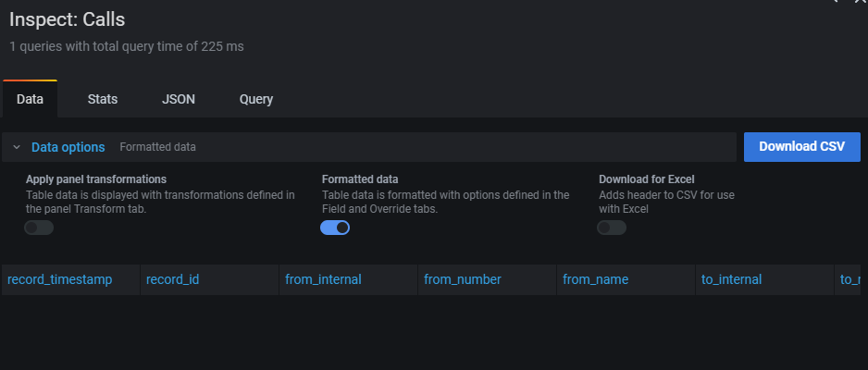Click the Data options section title

68,147
